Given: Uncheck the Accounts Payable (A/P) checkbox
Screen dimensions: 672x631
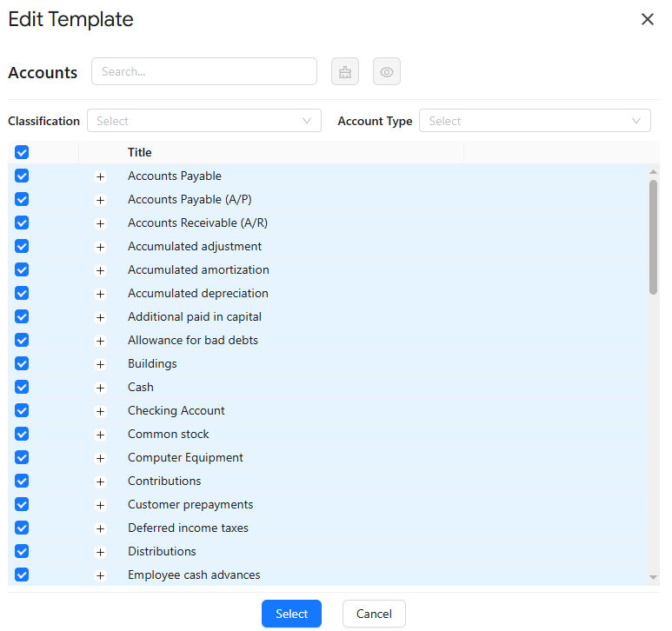Looking at the screenshot, I should pos(22,199).
